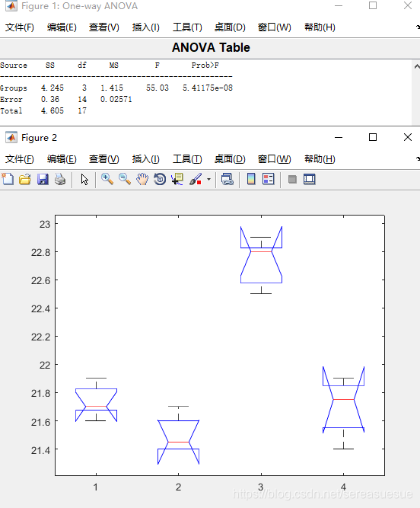The image size is (420, 508).
Task: Click the Total SS value 4.605
Action: click(52, 110)
